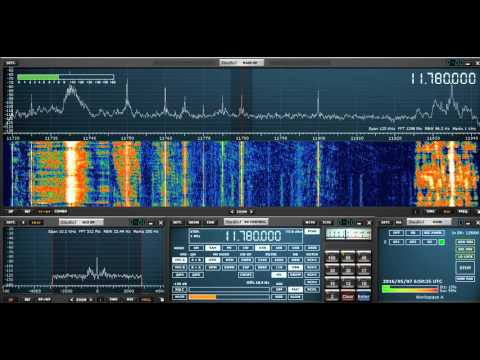
Task: Open SETT. in the auxiliary spectrum window
Action: tap(11, 222)
